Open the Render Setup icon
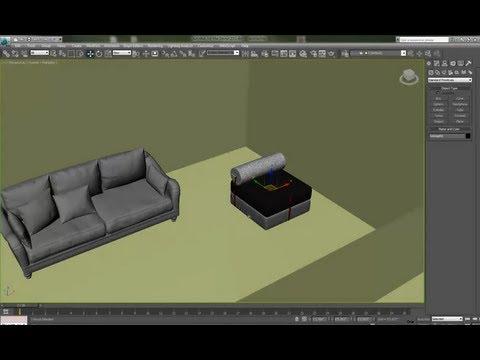The image size is (480, 360). [x=313, y=54]
